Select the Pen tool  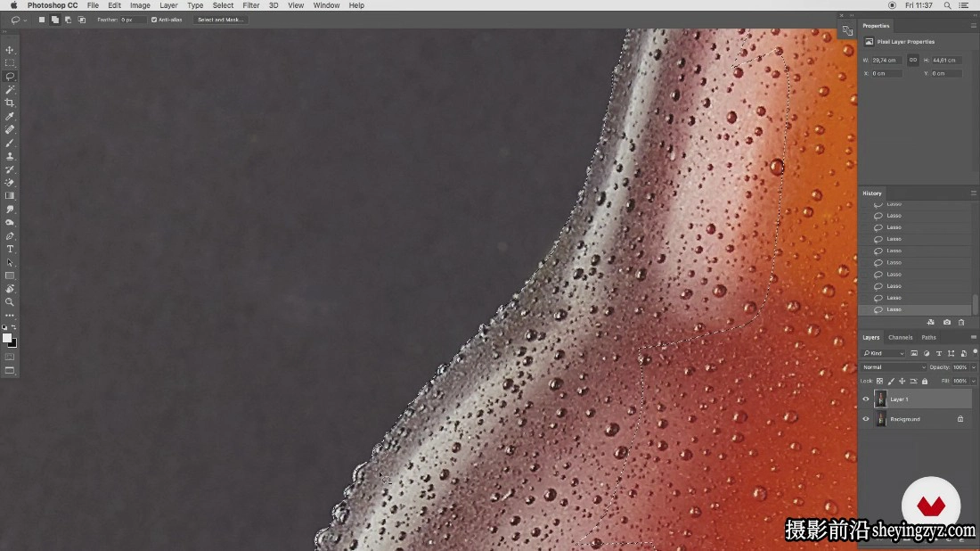(x=10, y=235)
